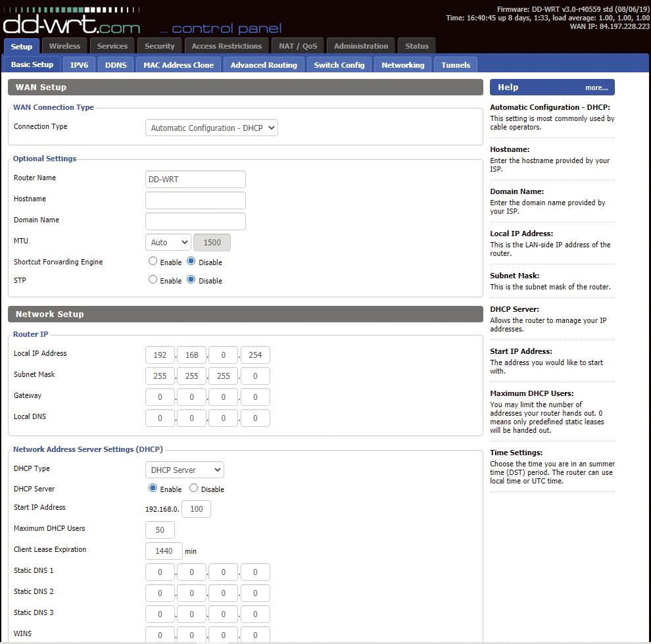Click the WAN IP 84.197.228.223 text
The height and width of the screenshot is (644, 651).
[x=610, y=26]
